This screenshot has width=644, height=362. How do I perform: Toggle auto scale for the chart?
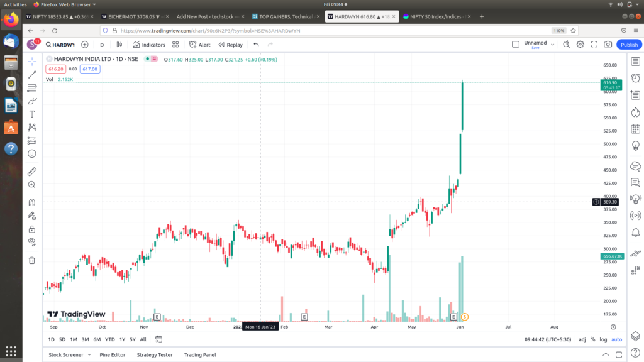click(617, 339)
